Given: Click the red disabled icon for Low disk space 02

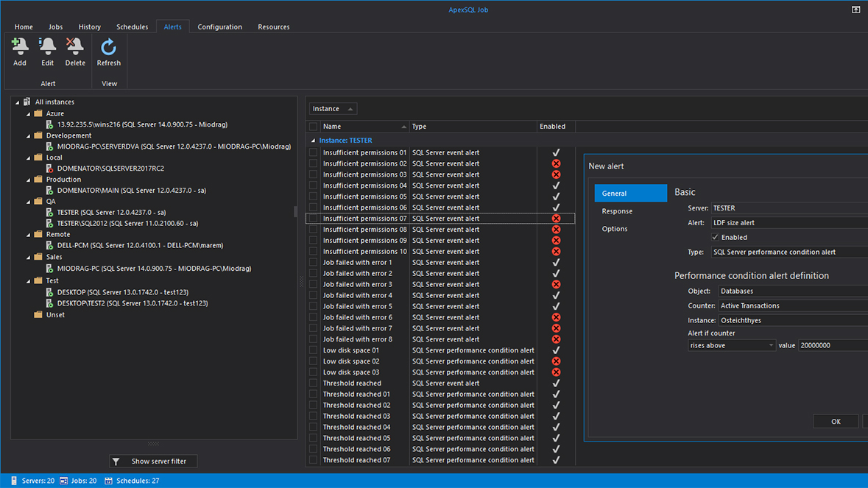Looking at the screenshot, I should tap(556, 361).
